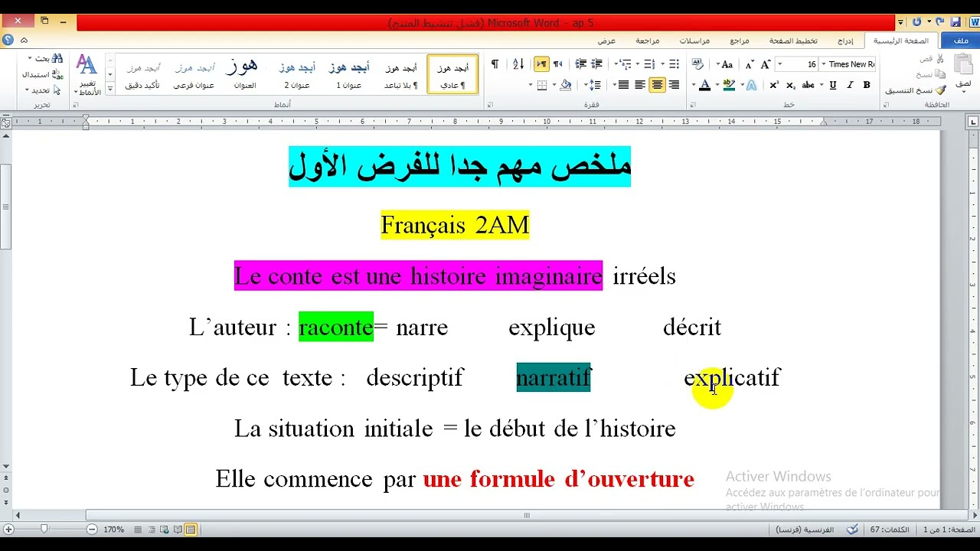Open the ملف File tab
This screenshot has height=551, width=980.
960,41
